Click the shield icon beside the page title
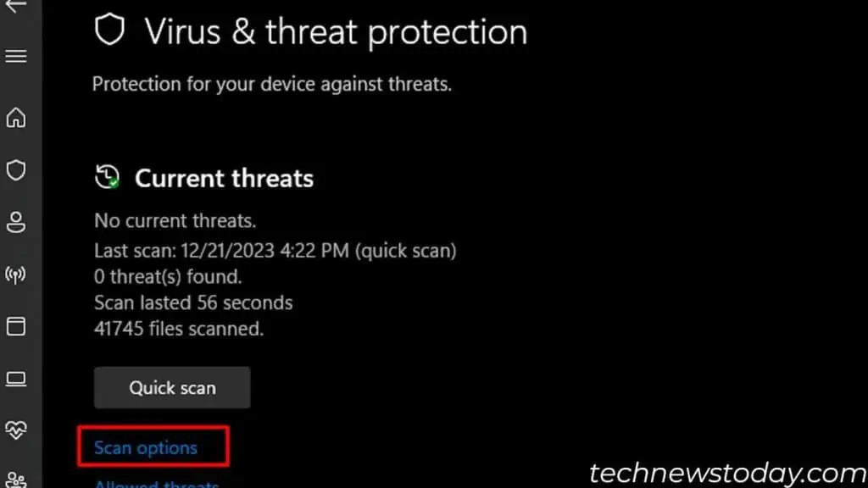868x488 pixels. tap(111, 30)
